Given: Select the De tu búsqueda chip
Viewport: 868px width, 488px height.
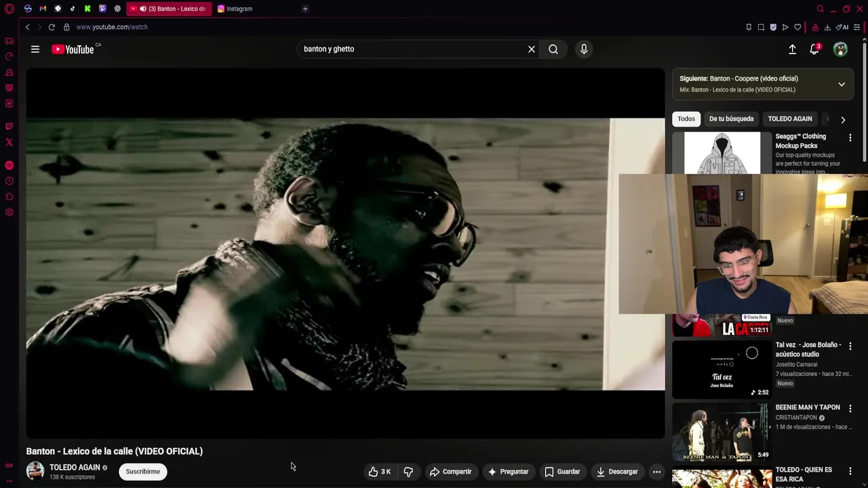Looking at the screenshot, I should click(x=731, y=119).
